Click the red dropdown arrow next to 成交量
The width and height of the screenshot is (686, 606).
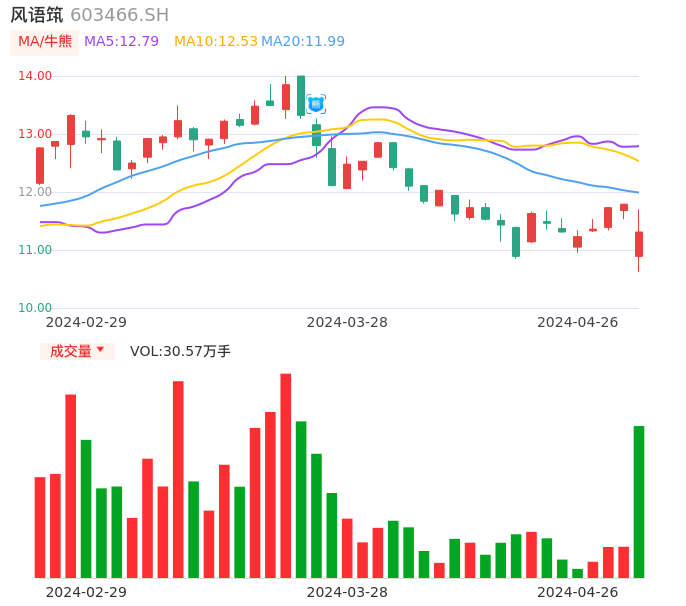coord(100,350)
